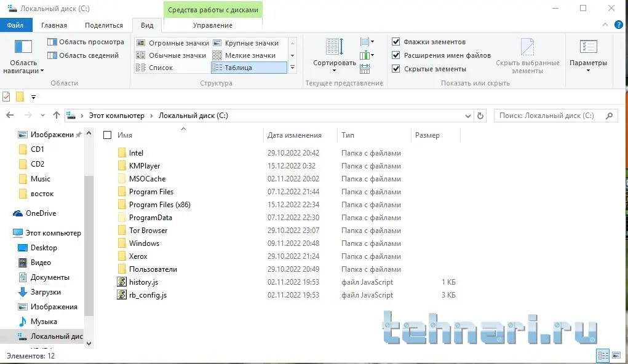Viewport: 628px width, 364px height.
Task: Select Список layout
Action: 154,68
